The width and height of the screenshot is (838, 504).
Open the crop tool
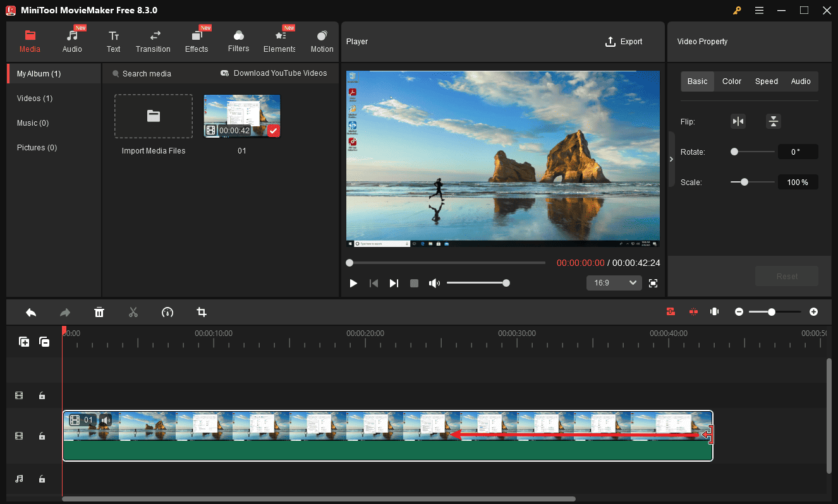(x=202, y=312)
